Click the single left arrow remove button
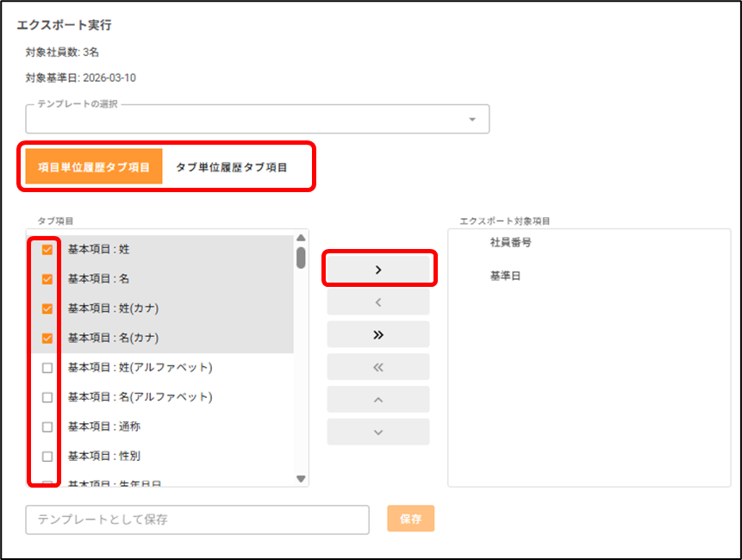 tap(377, 302)
